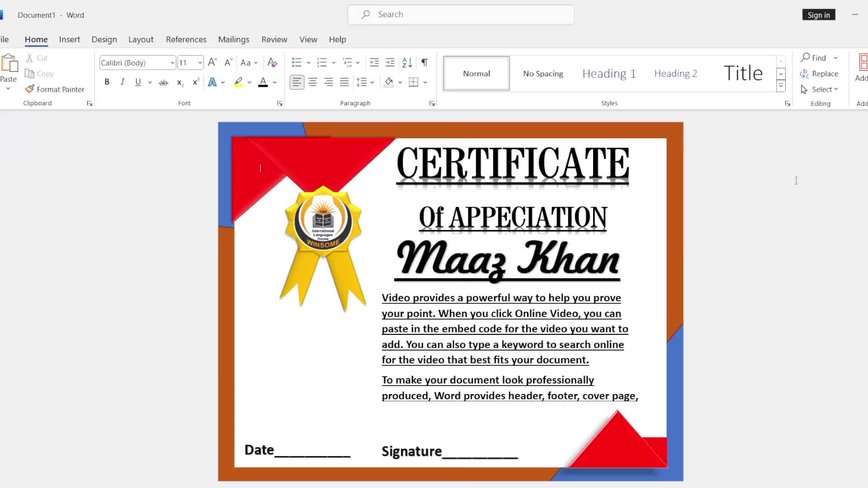Open the Font dialog launcher

tap(279, 103)
